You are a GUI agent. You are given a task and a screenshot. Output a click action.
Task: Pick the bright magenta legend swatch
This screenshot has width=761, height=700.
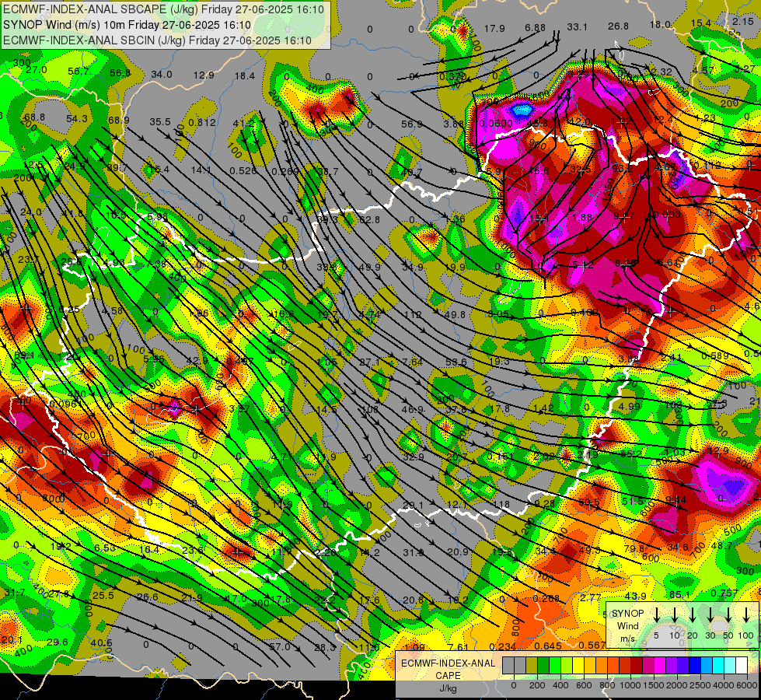(x=660, y=666)
